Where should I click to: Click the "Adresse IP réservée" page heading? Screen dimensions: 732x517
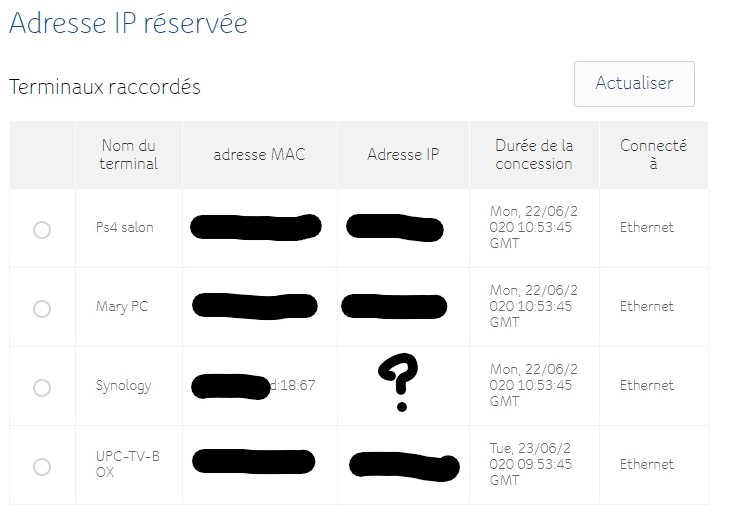click(128, 23)
